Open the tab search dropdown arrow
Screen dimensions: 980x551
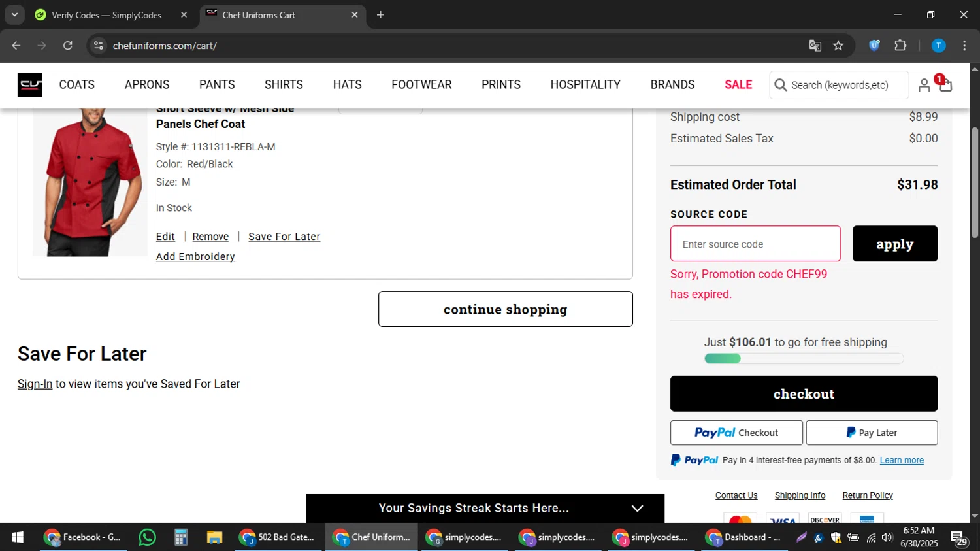[x=14, y=15]
